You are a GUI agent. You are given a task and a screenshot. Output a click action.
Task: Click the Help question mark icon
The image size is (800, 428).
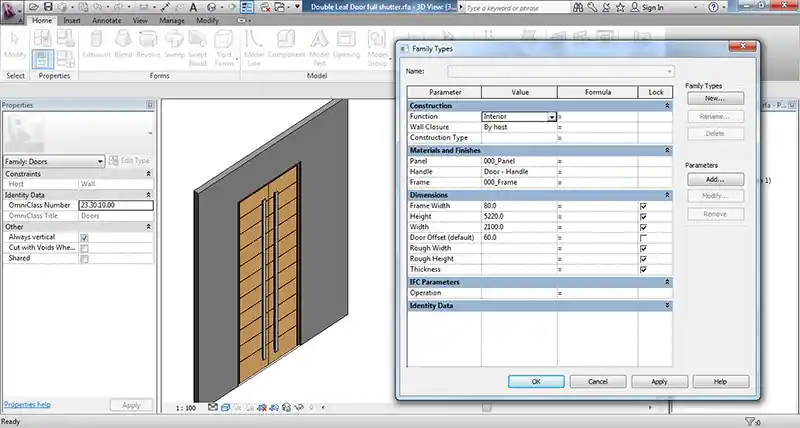713,7
